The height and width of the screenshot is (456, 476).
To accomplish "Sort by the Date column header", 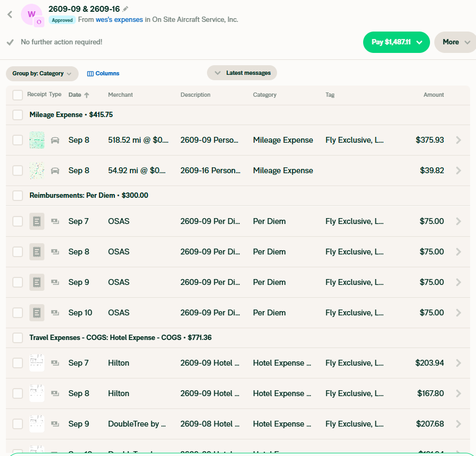I will click(x=75, y=95).
